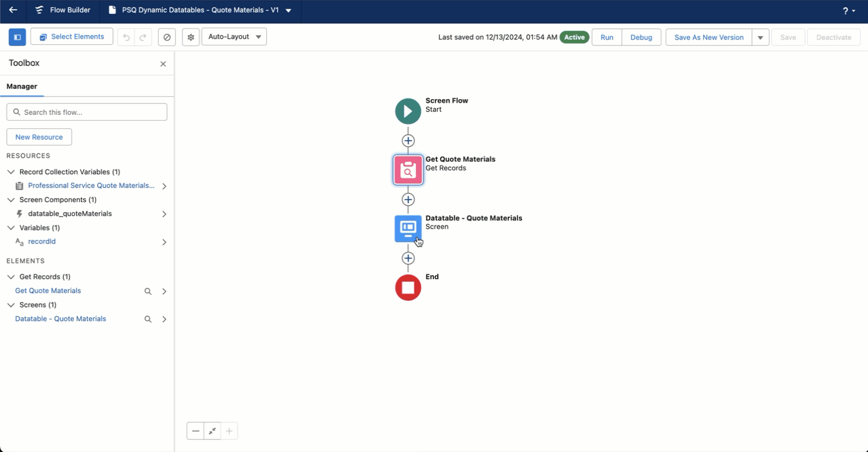Click the Active status badge

tap(574, 37)
